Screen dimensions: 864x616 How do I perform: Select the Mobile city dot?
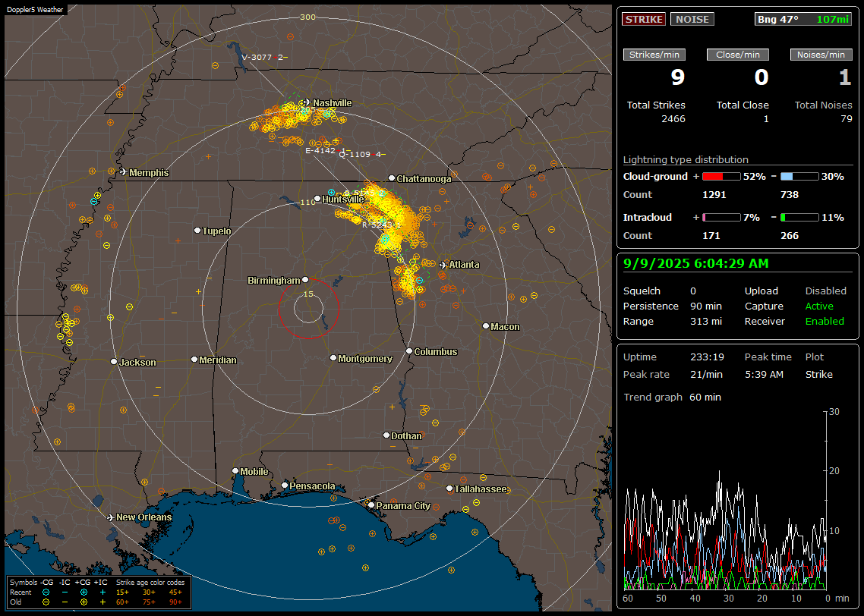[x=235, y=470]
